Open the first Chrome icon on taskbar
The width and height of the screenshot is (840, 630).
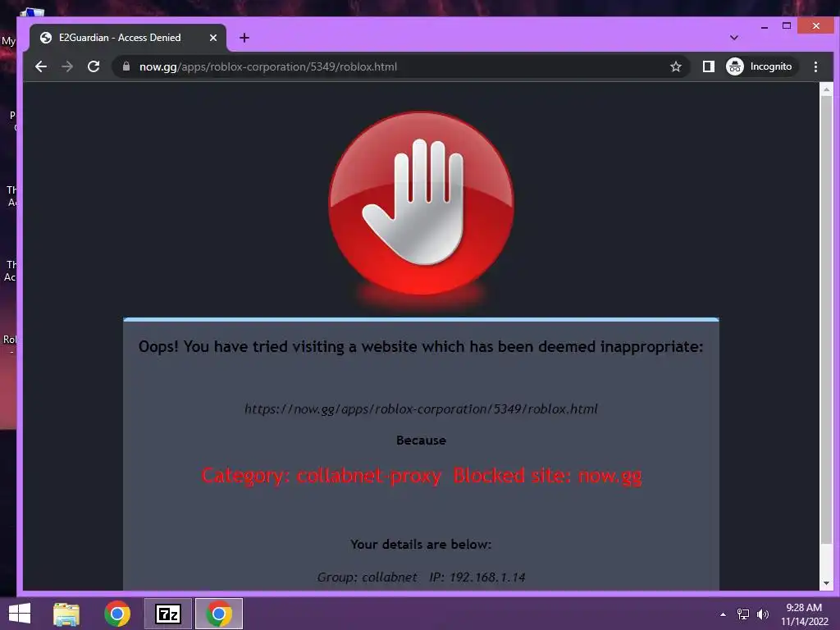(x=117, y=614)
